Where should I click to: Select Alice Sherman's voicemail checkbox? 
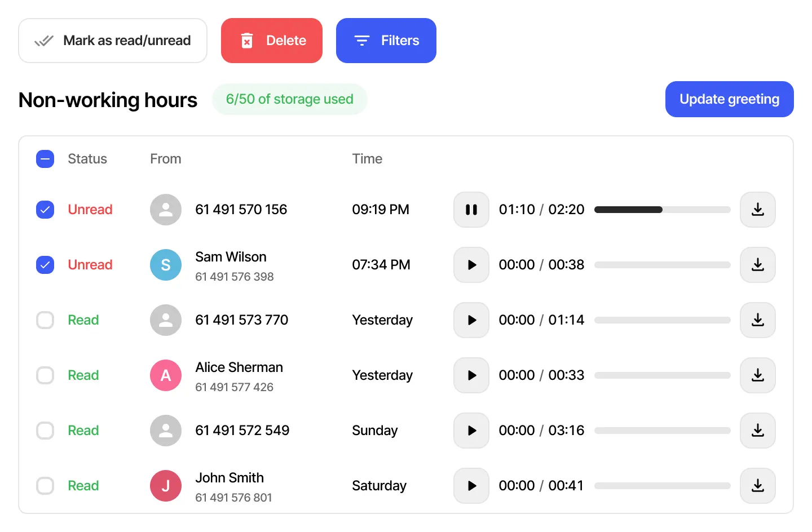(x=45, y=375)
